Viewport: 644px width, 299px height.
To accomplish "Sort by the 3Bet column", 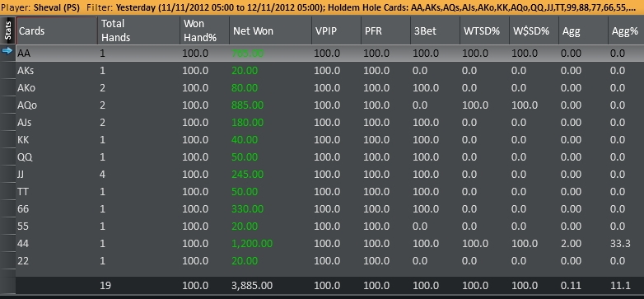I will tap(435, 30).
